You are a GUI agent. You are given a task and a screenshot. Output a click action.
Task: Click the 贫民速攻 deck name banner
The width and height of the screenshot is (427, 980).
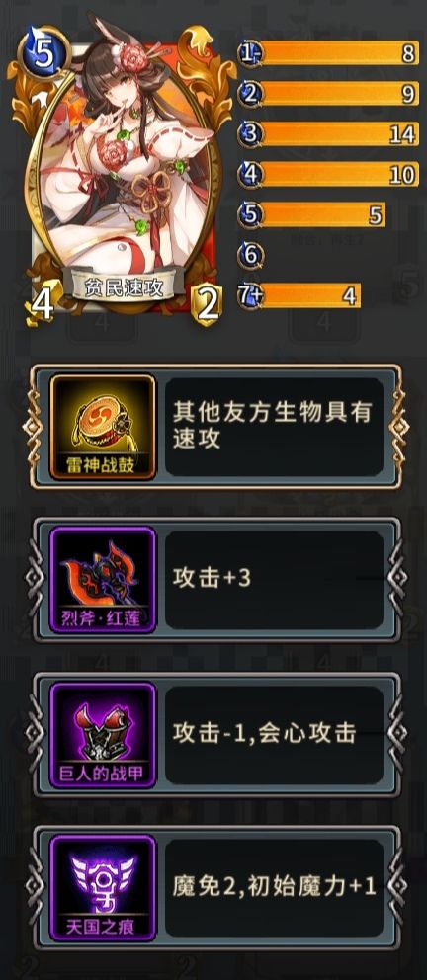click(x=125, y=286)
